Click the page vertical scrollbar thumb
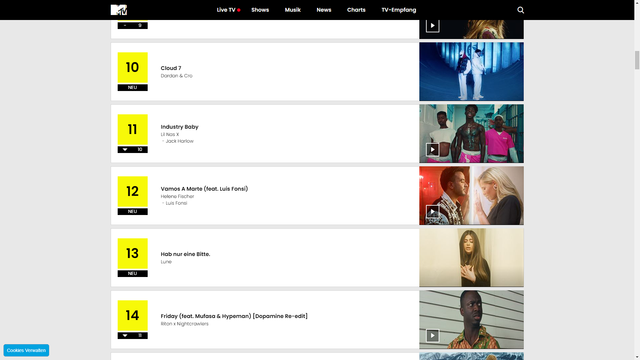Image resolution: width=640 pixels, height=360 pixels. tap(637, 60)
